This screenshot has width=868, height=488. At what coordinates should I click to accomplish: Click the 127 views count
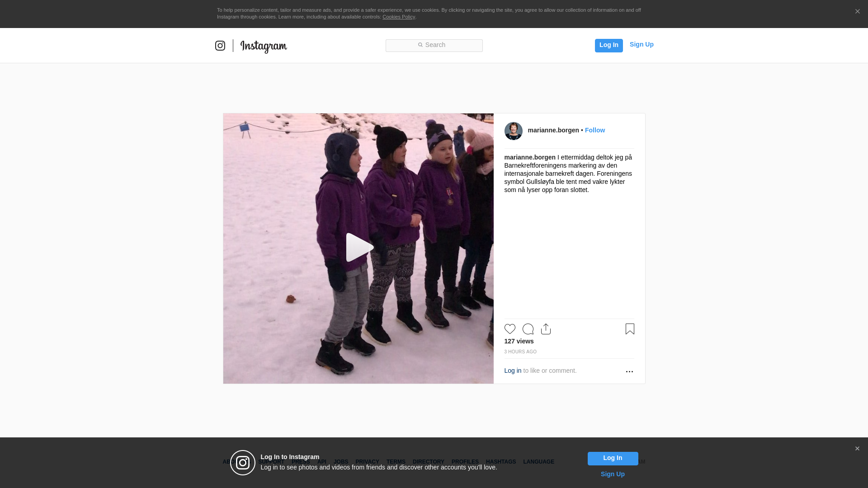click(519, 341)
